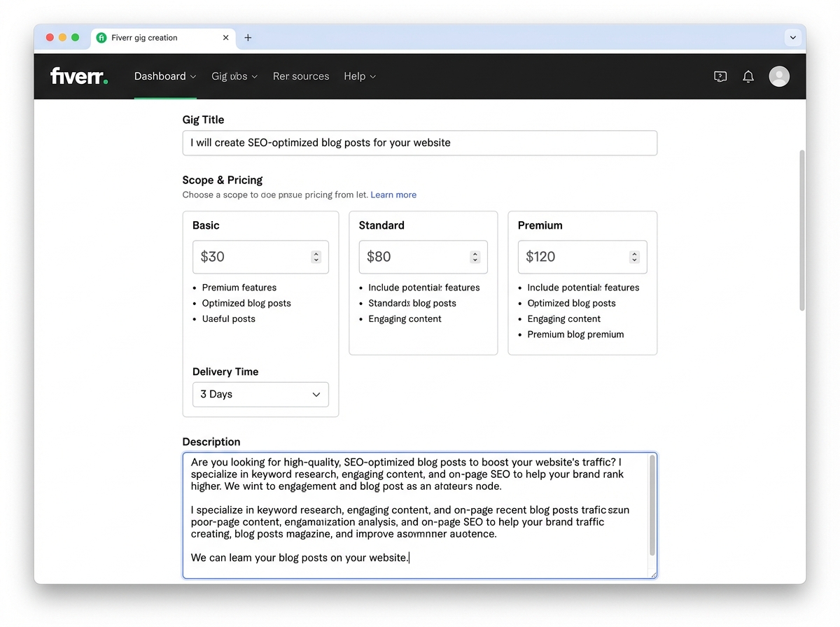Click the Fiverr logo in navbar
Image resolution: width=840 pixels, height=627 pixels.
(78, 76)
